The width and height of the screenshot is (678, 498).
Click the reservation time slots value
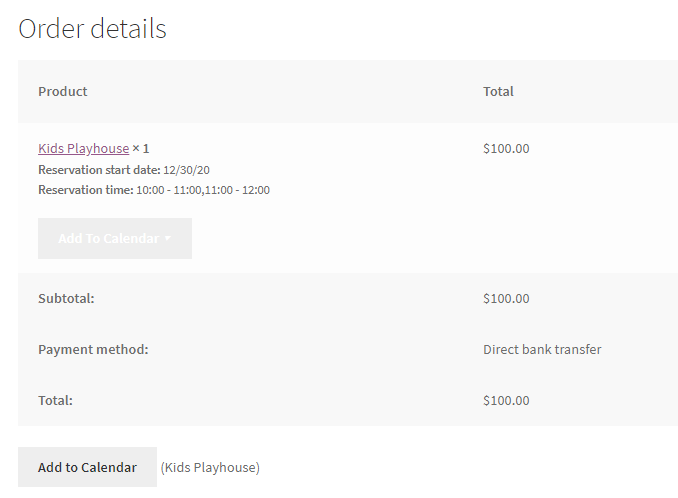click(x=203, y=190)
